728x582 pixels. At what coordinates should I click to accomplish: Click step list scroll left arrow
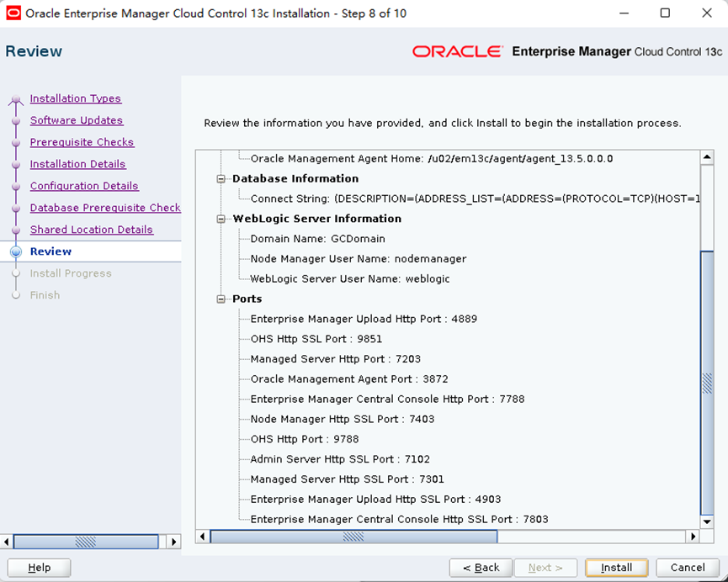coord(7,542)
